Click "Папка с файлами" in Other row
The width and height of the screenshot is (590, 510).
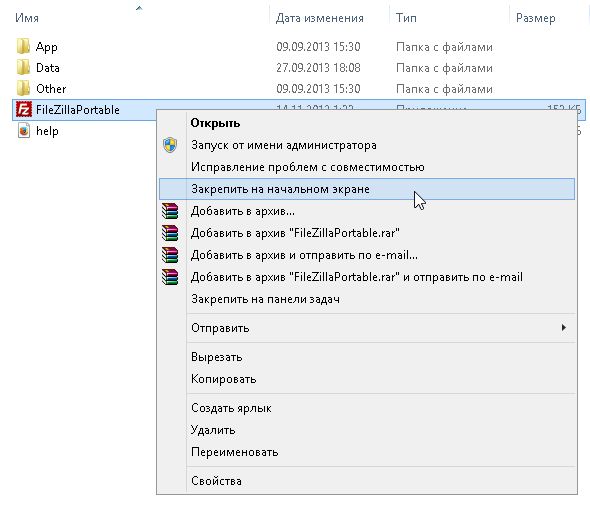(x=444, y=89)
